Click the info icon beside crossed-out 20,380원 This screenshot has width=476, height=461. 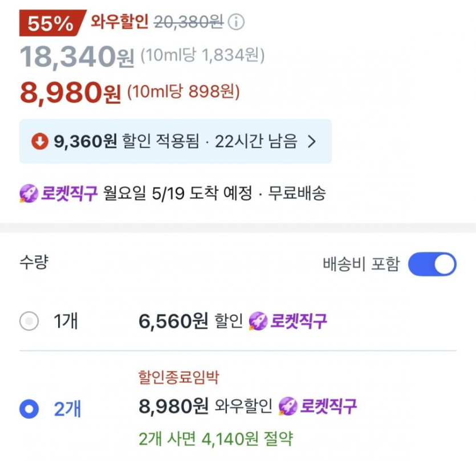[x=236, y=22]
